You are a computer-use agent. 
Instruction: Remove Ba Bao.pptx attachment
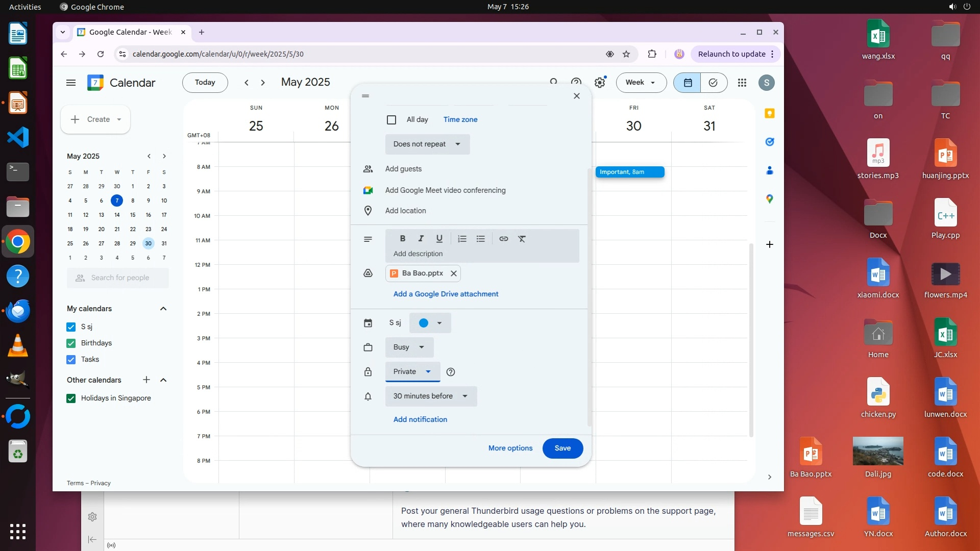coord(453,273)
